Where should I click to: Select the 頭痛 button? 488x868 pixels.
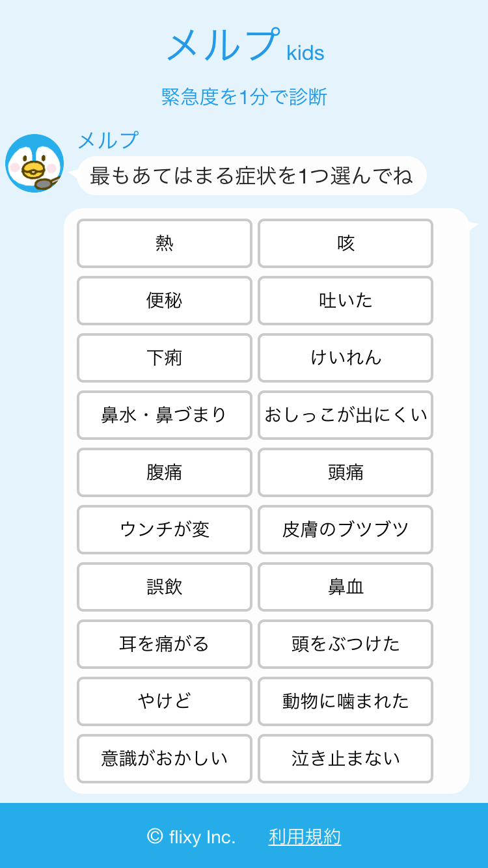coord(346,472)
